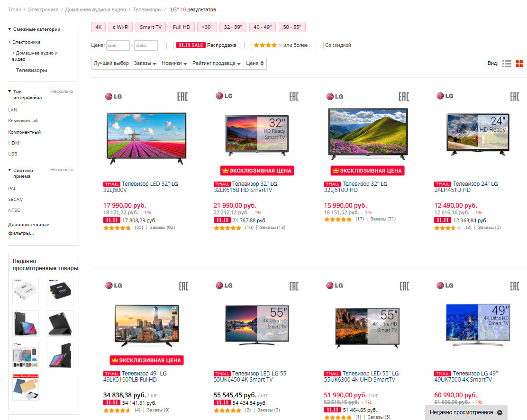Enable the Распродажа sale checkbox

tap(170, 46)
